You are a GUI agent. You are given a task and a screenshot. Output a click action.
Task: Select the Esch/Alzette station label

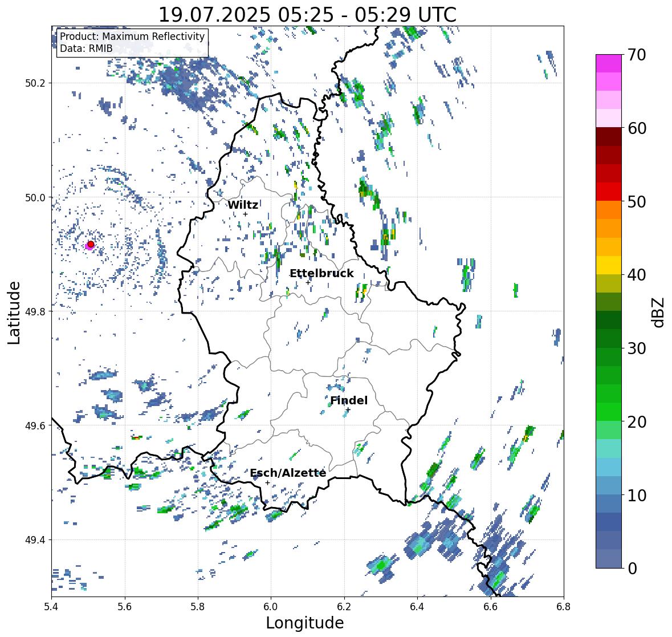point(288,473)
